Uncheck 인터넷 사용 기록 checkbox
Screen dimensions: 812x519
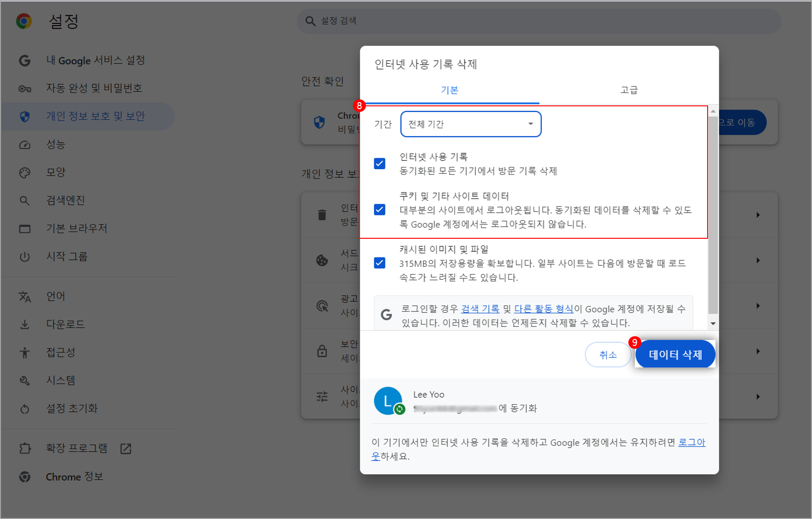point(379,164)
